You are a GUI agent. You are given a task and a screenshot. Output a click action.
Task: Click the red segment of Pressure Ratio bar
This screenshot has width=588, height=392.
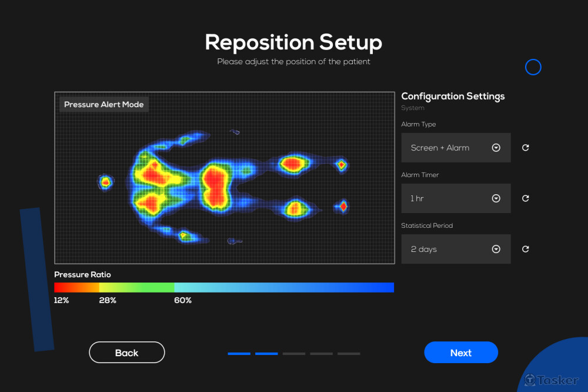[76, 287]
